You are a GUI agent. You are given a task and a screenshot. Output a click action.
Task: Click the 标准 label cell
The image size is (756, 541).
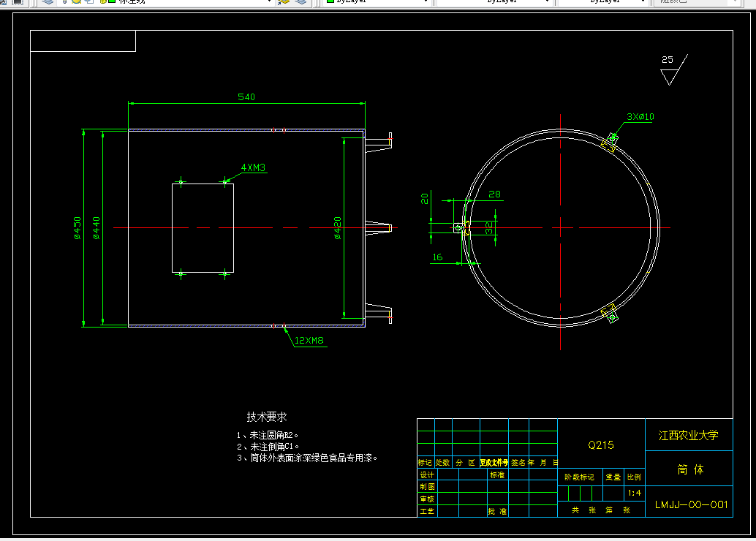tap(497, 475)
